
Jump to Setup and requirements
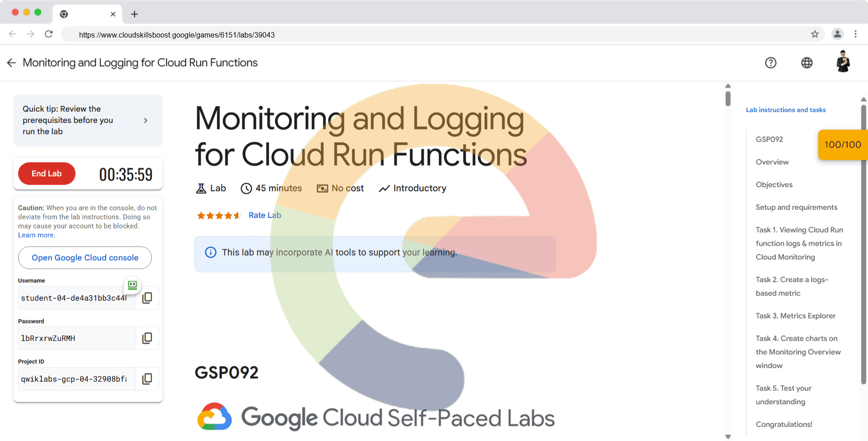pos(797,207)
